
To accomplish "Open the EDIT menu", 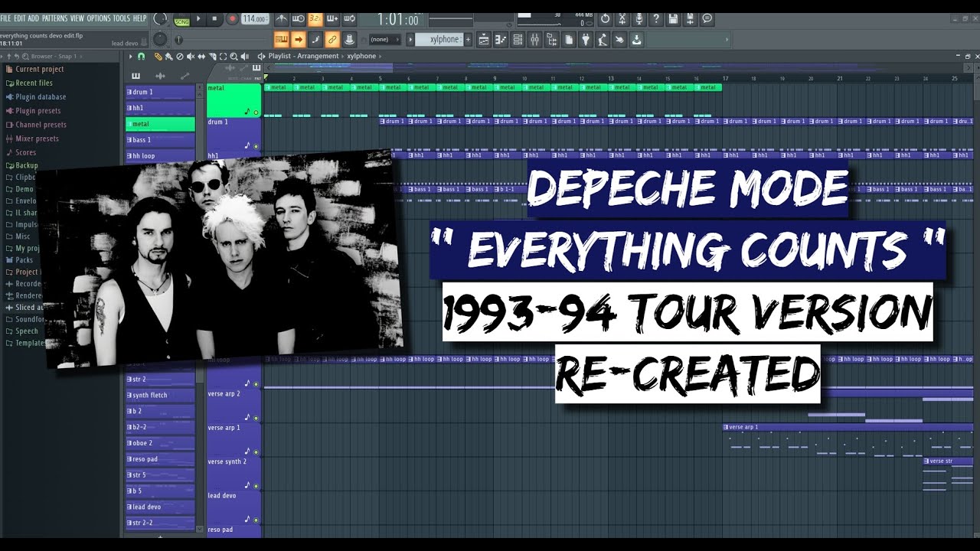I will click(x=20, y=18).
